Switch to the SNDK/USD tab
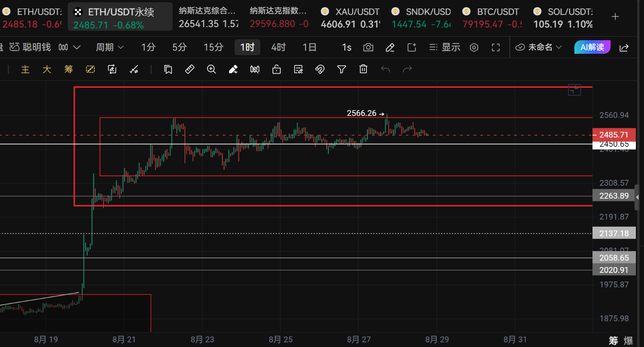Viewport: 644px width, 347px height. pyautogui.click(x=421, y=17)
